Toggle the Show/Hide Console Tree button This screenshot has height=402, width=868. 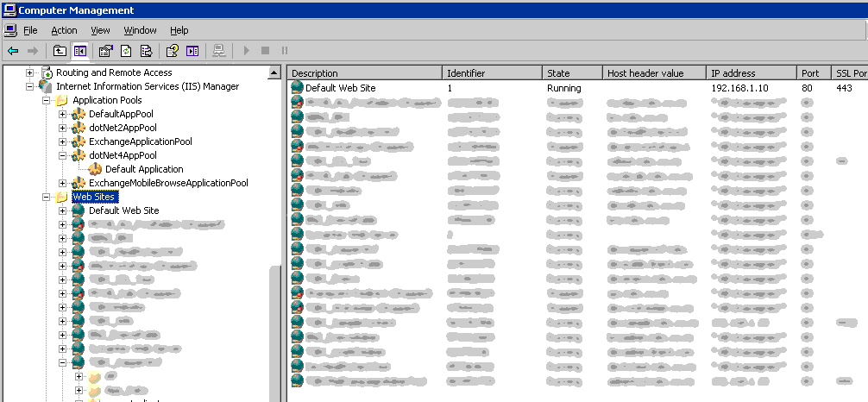pyautogui.click(x=80, y=52)
